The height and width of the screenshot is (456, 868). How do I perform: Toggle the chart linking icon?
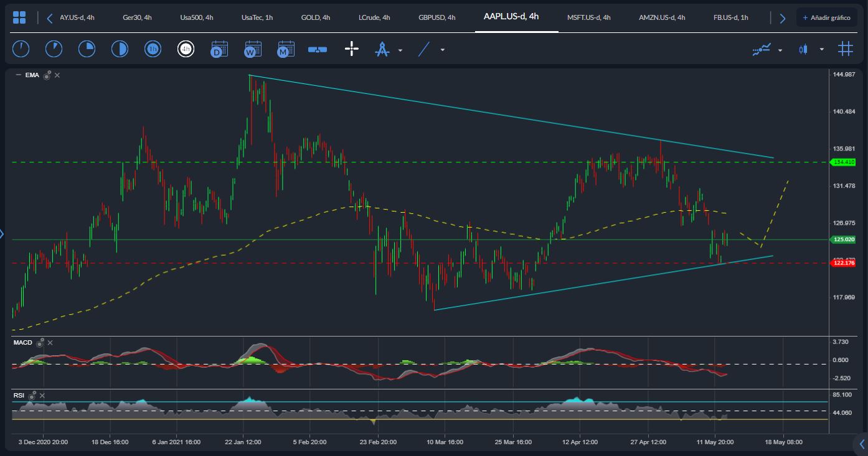coord(317,49)
